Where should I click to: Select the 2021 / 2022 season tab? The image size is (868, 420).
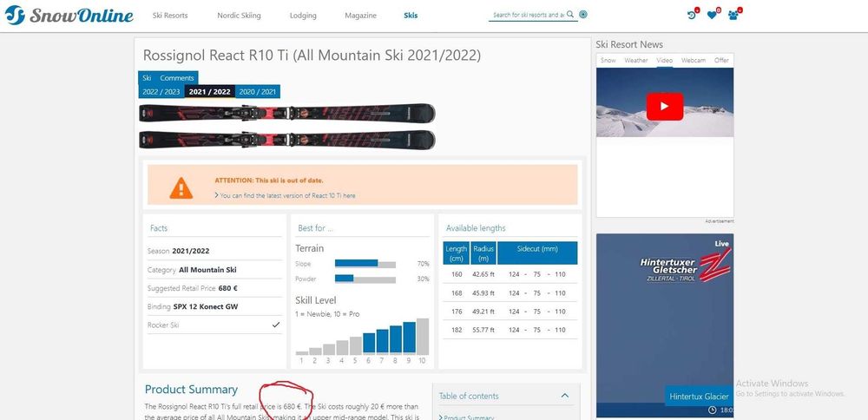[209, 92]
